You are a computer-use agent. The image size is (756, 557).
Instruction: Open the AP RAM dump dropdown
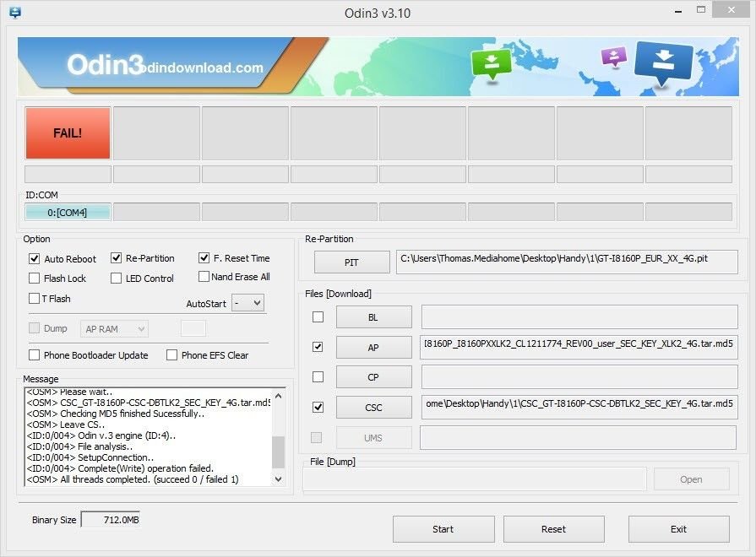pos(114,329)
